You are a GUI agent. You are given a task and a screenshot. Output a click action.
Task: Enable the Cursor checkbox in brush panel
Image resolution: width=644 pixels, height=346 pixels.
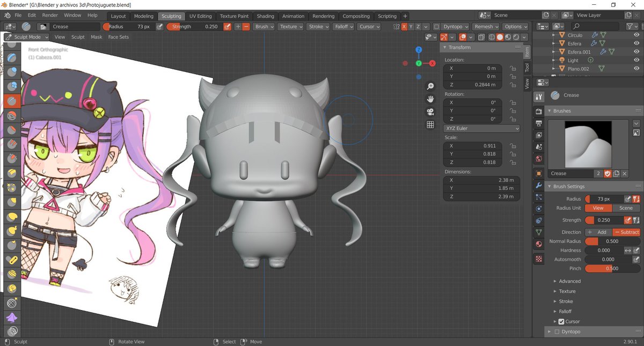tap(561, 321)
